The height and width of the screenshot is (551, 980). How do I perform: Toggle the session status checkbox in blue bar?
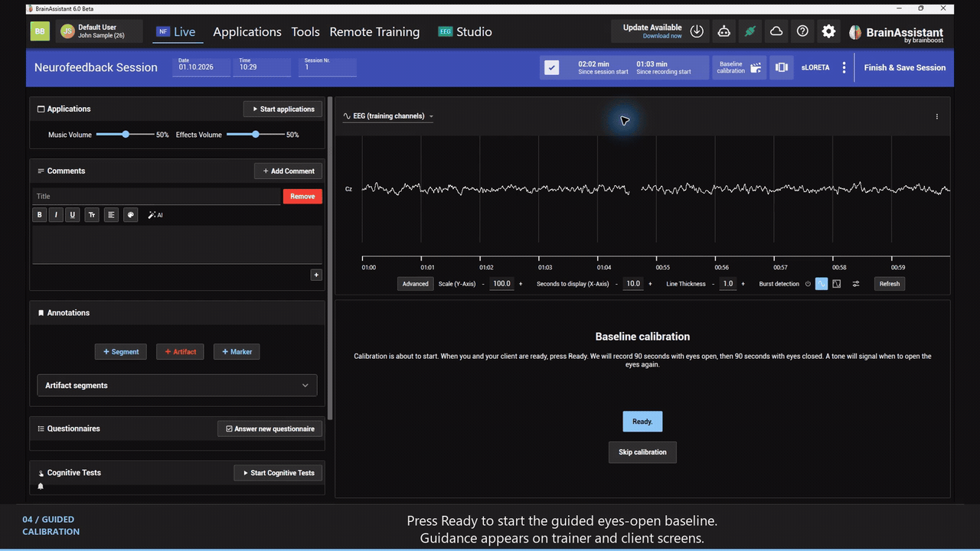(x=552, y=67)
